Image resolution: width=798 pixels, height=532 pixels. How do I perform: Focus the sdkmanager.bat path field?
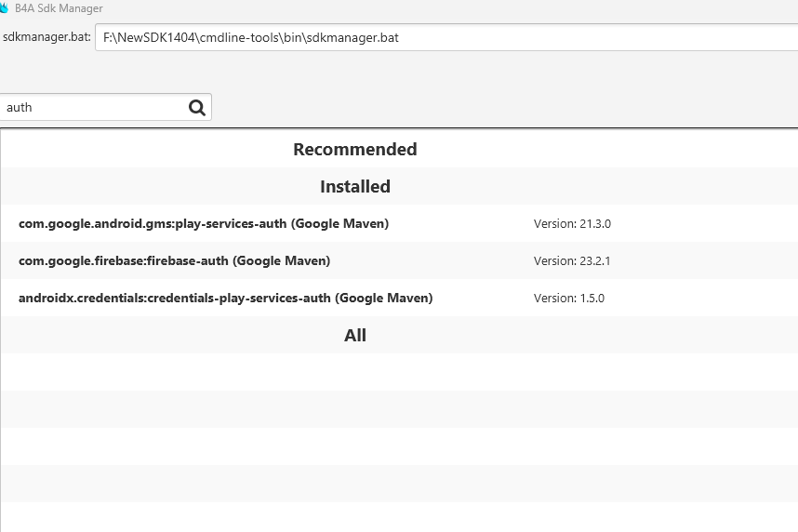coord(445,38)
